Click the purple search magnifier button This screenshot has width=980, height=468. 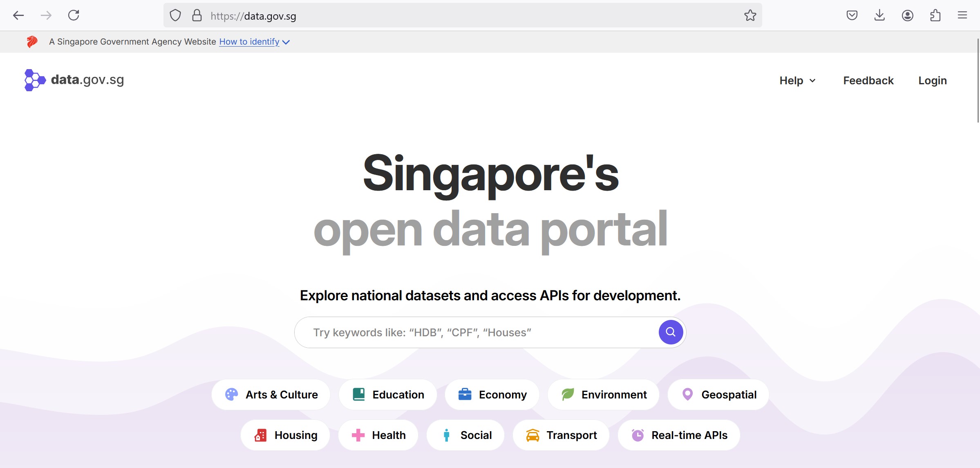(x=670, y=332)
